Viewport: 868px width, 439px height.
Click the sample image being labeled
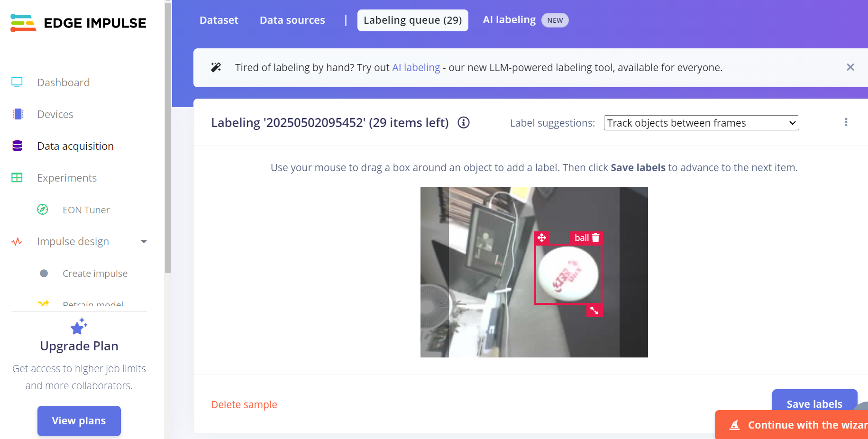tap(534, 272)
